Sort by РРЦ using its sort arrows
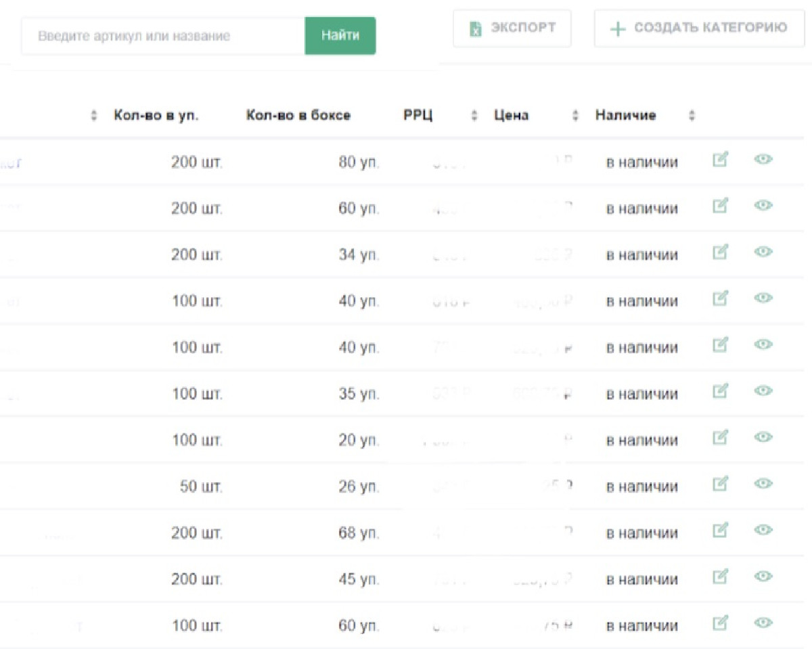 [x=474, y=116]
